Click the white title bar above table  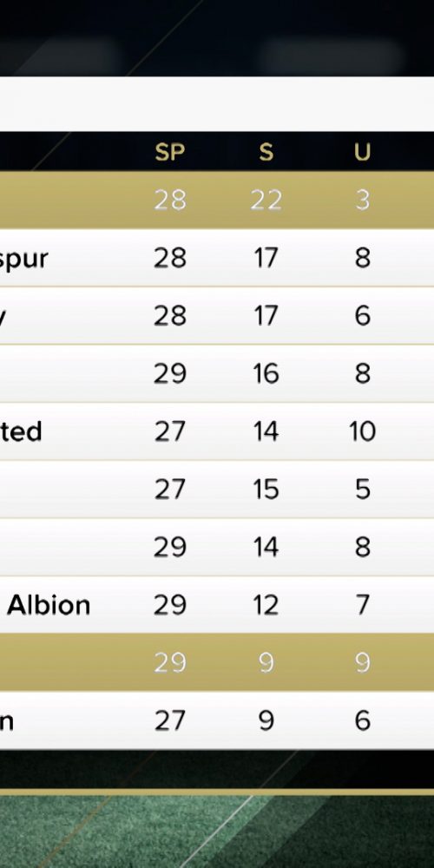point(217,104)
